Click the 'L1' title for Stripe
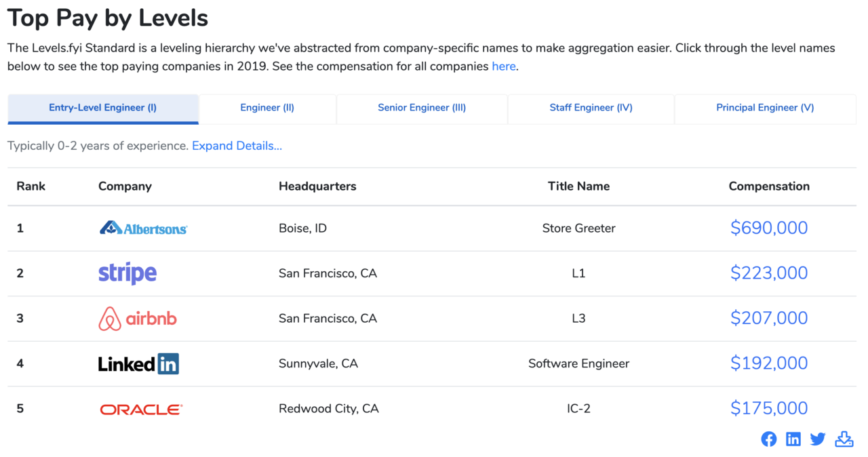Viewport: 868px width, 457px height. pos(578,273)
